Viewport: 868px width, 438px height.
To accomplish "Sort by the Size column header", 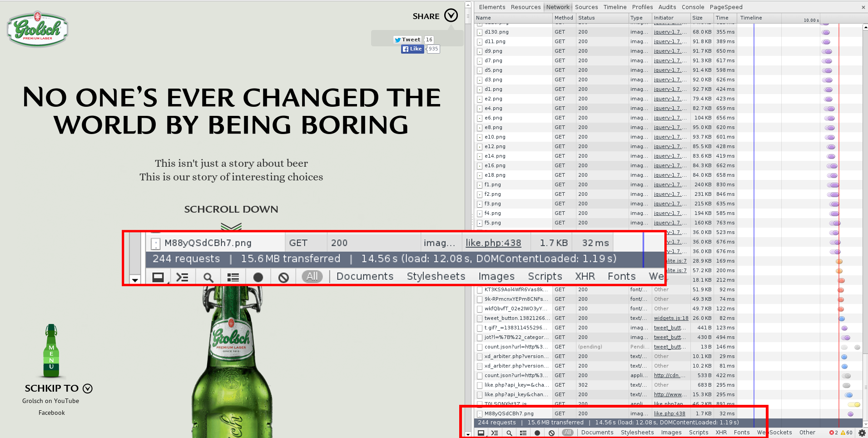I will [x=702, y=18].
